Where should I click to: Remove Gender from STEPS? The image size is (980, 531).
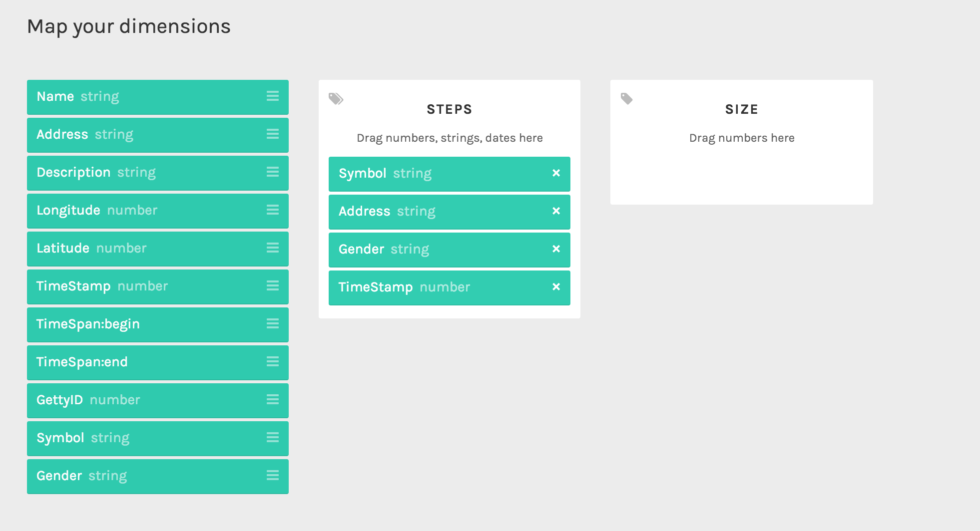tap(556, 249)
